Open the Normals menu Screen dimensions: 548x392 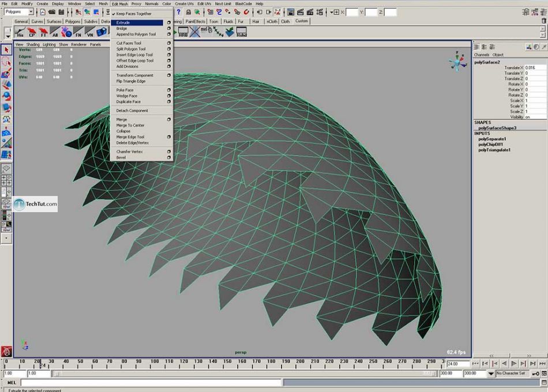152,3
